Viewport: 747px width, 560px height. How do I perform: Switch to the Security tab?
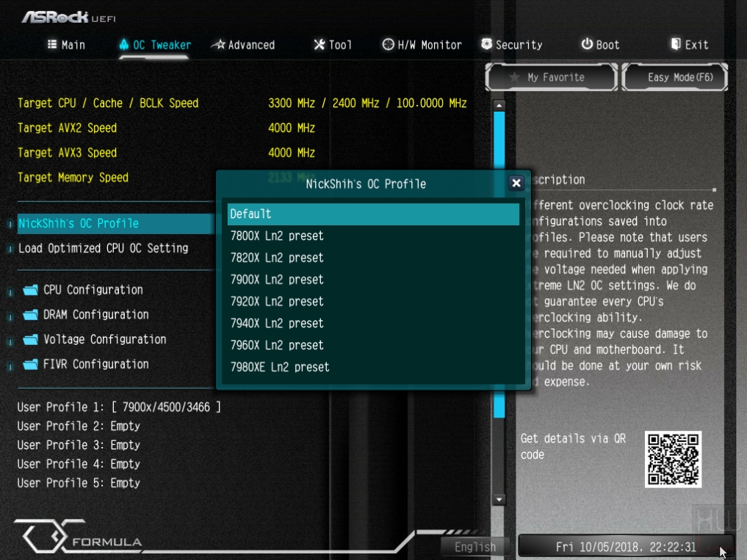pos(512,45)
